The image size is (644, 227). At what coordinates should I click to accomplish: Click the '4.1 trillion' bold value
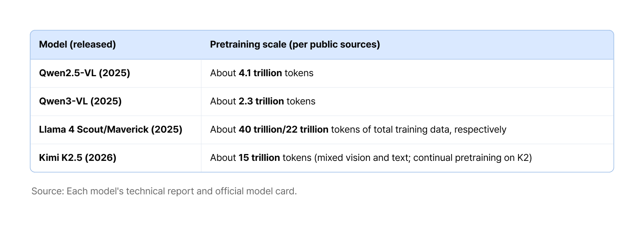pyautogui.click(x=260, y=73)
